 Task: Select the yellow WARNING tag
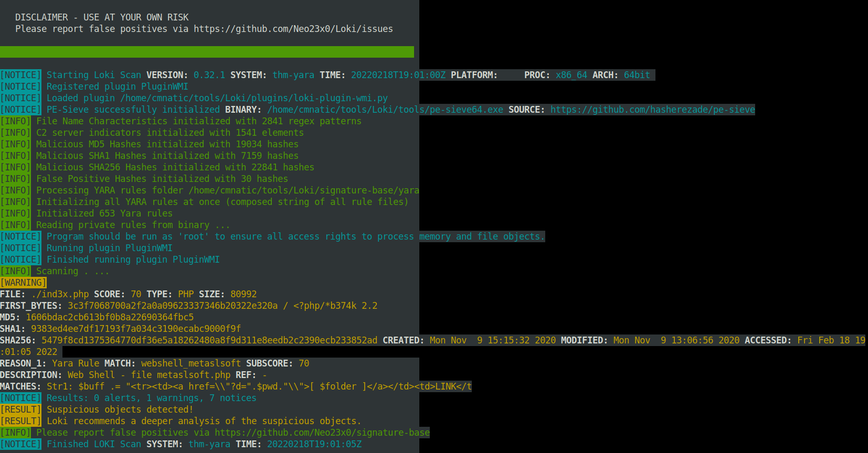coord(23,283)
